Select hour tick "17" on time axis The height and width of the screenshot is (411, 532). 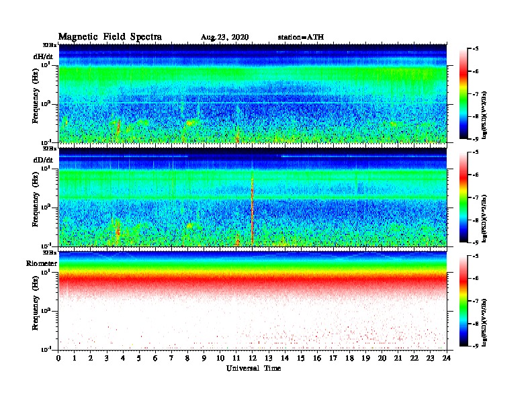tap(333, 359)
